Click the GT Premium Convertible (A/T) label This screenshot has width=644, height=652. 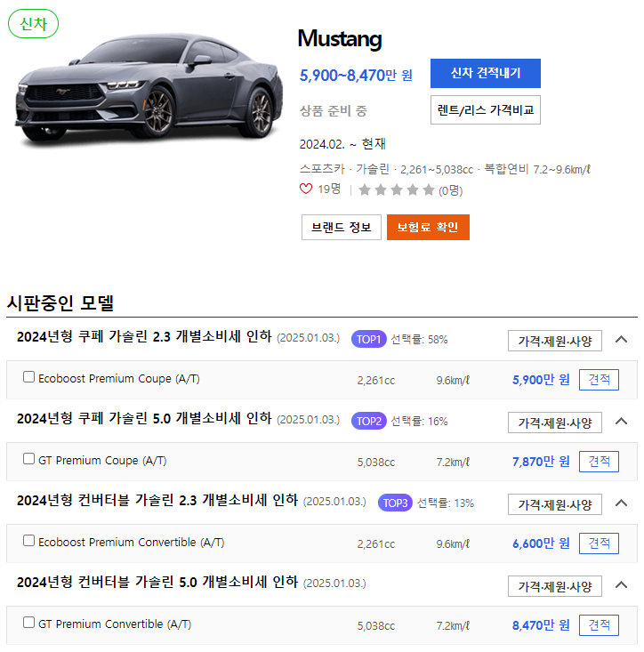115,624
